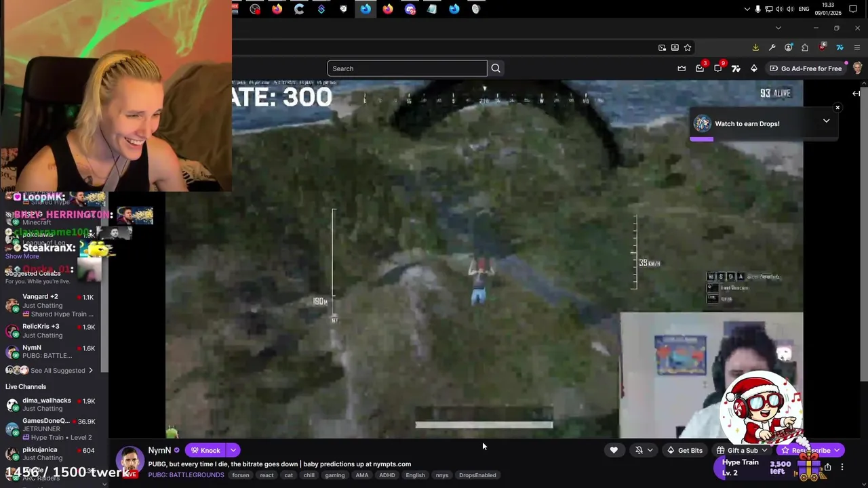Click 7TV extension icon in browser toolbar
This screenshot has width=868, height=488.
[x=840, y=47]
